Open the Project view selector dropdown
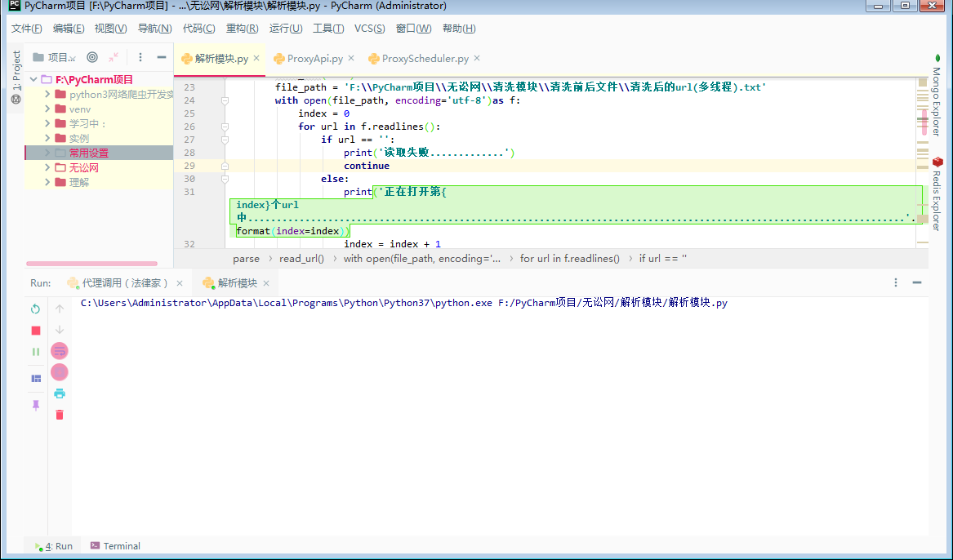This screenshot has height=560, width=953. pyautogui.click(x=54, y=57)
